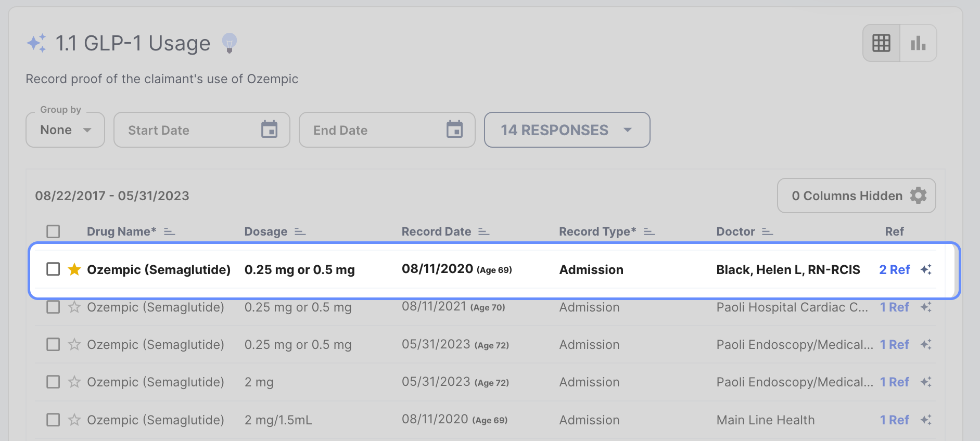The height and width of the screenshot is (441, 980).
Task: Open the End Date calendar picker
Action: (x=454, y=129)
